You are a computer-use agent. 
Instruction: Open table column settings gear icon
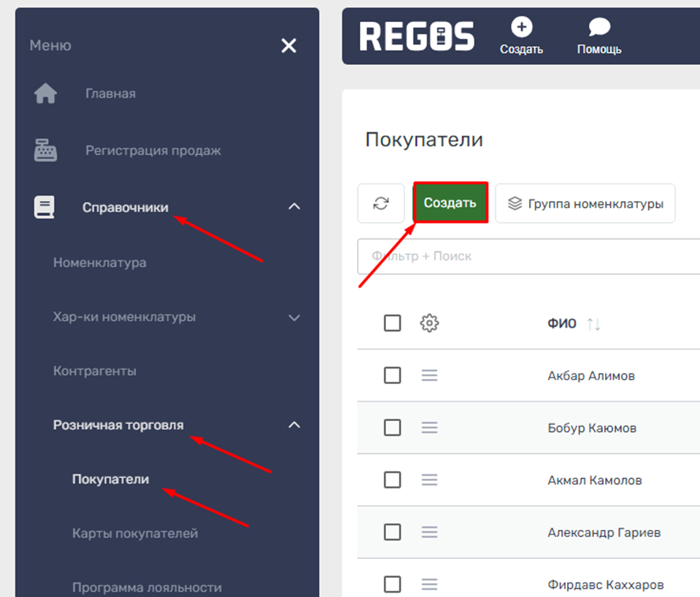click(429, 323)
